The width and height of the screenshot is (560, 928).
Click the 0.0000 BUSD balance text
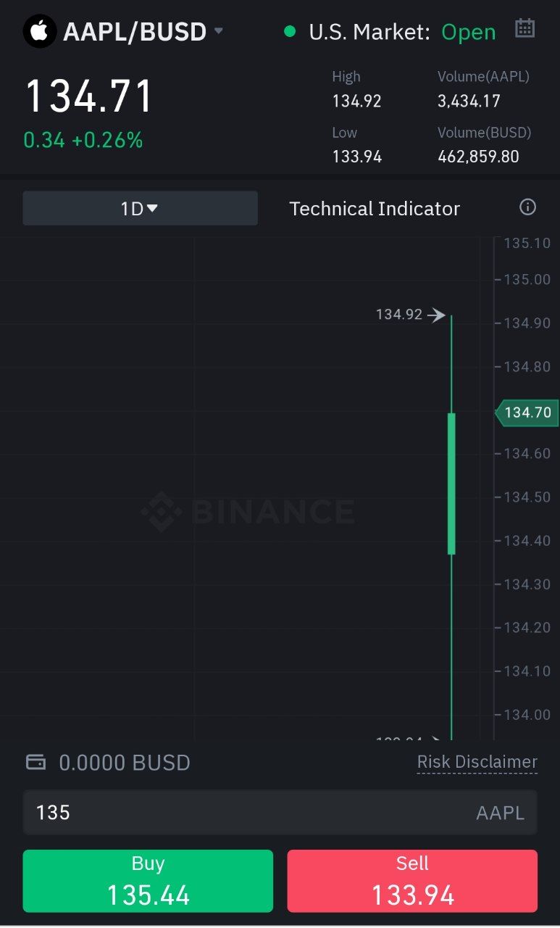[x=125, y=763]
